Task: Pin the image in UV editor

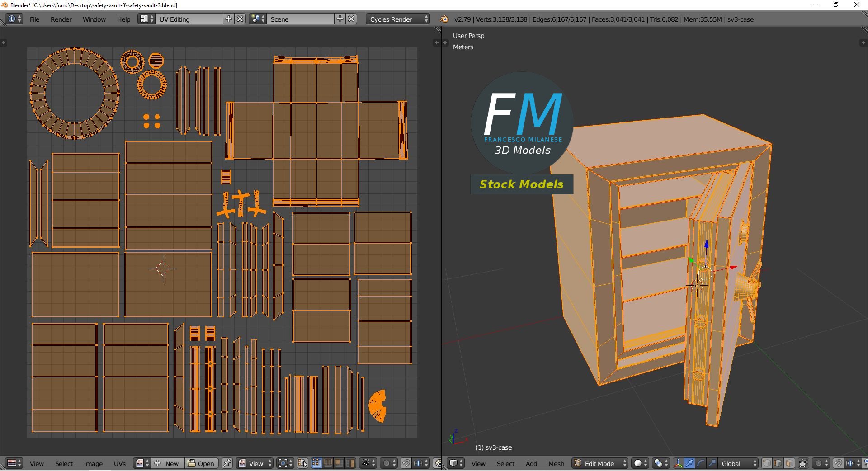Action: coord(227,463)
